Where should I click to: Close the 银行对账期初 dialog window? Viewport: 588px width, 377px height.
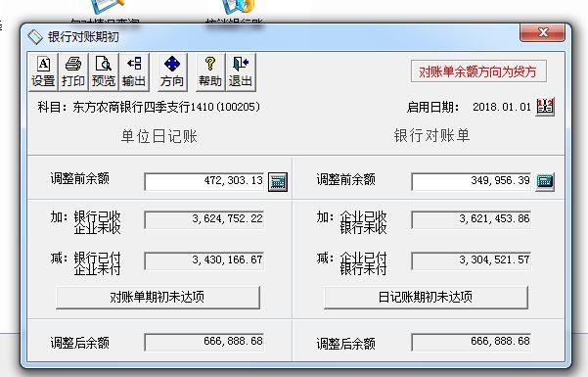(542, 32)
